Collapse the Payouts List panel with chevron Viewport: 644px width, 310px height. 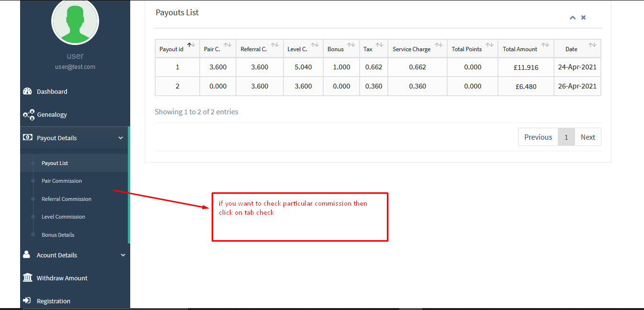coord(572,18)
